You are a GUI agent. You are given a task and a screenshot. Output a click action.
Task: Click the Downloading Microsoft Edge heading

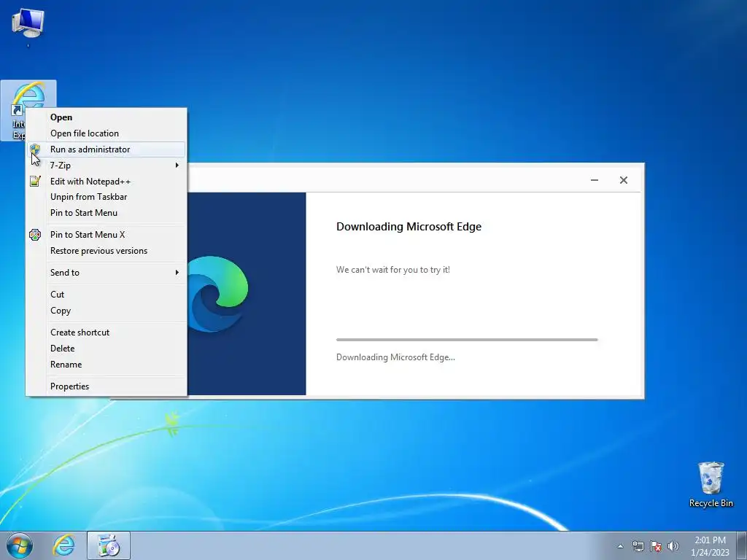click(x=409, y=227)
